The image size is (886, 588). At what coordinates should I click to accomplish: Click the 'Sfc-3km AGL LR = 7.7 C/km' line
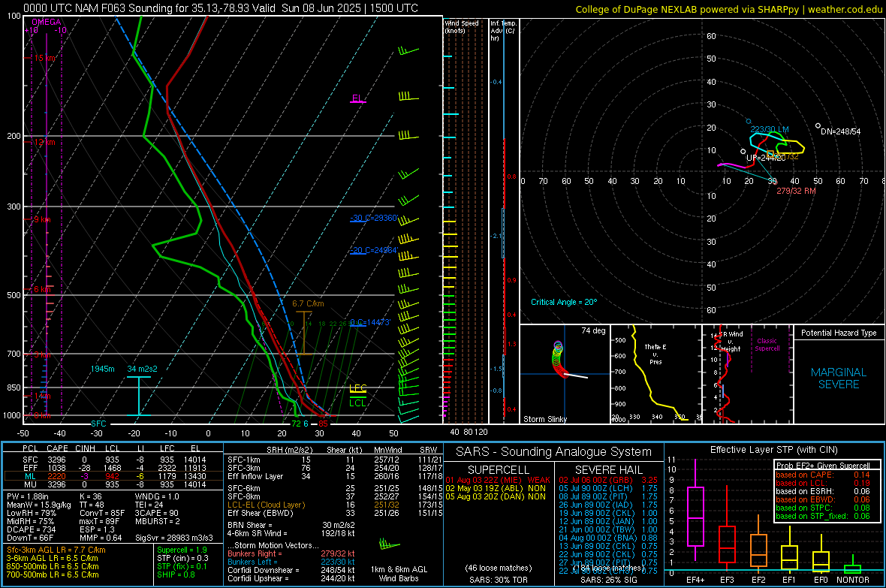click(x=56, y=550)
